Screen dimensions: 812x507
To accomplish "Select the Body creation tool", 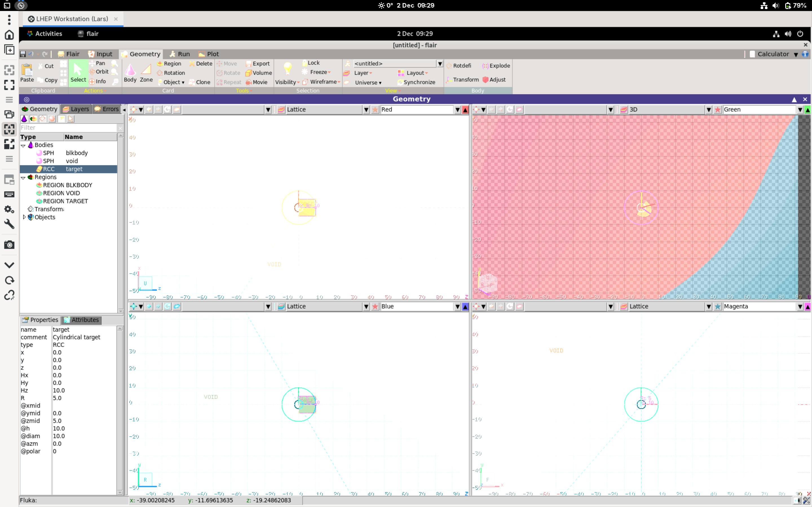I will (x=130, y=72).
